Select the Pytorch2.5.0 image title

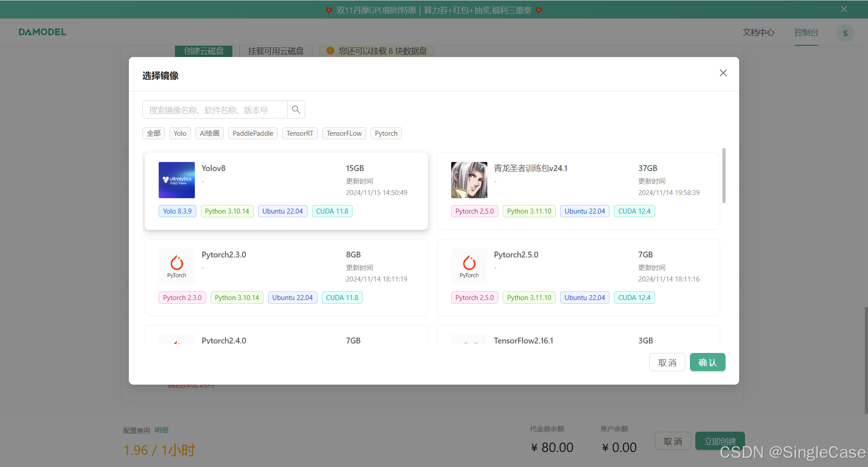coord(516,254)
